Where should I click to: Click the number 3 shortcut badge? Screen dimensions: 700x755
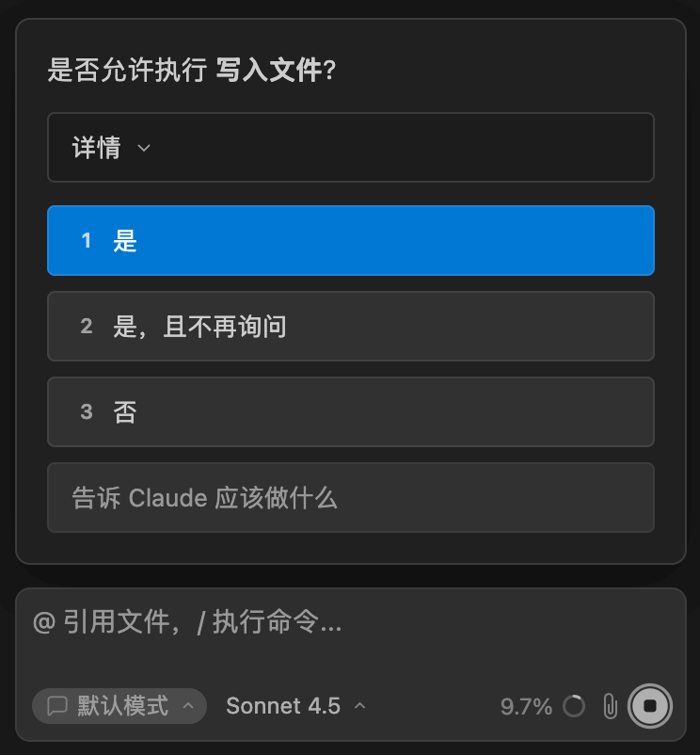(87, 412)
